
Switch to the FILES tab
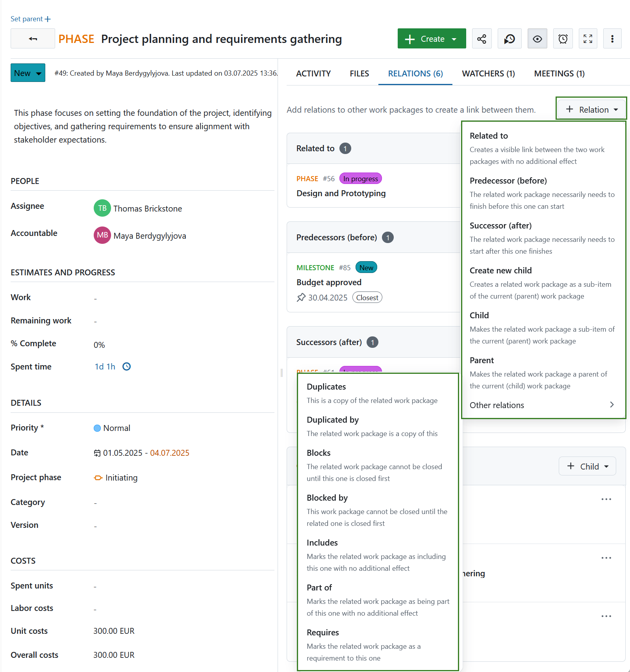(x=359, y=73)
